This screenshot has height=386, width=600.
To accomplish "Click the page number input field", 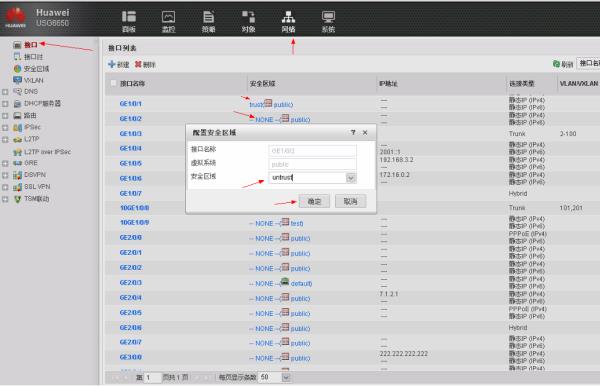I will pos(152,378).
